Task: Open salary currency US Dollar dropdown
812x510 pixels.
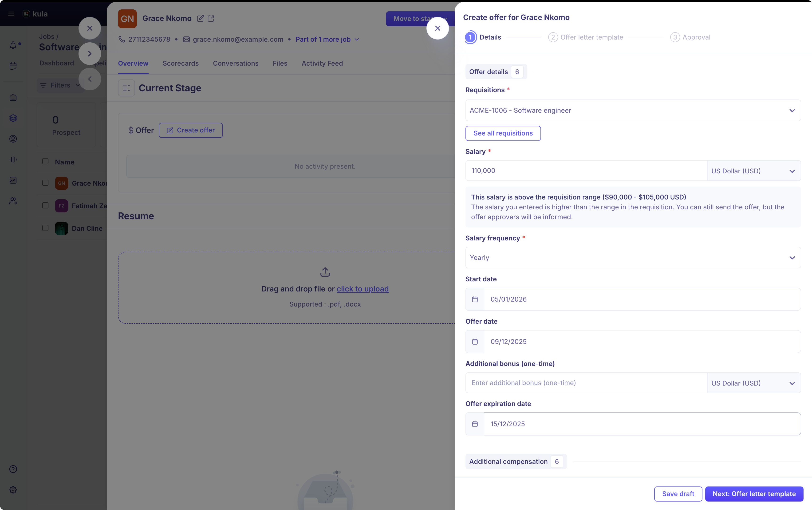Action: click(753, 171)
